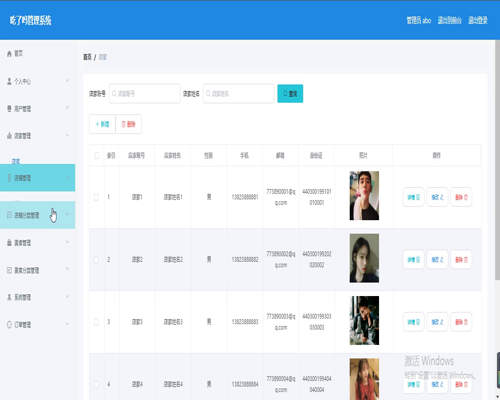
Task: Click the chart icon beside 店家管理
Action: pyautogui.click(x=9, y=136)
